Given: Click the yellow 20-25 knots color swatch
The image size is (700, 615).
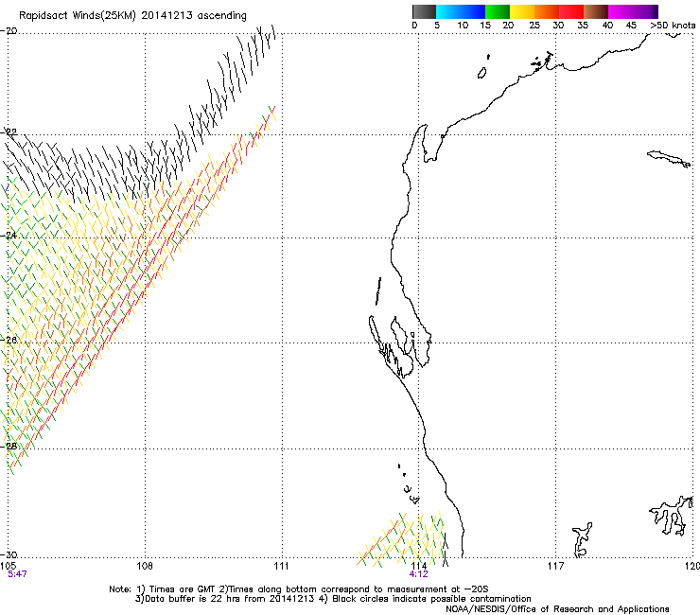Looking at the screenshot, I should 522,11.
